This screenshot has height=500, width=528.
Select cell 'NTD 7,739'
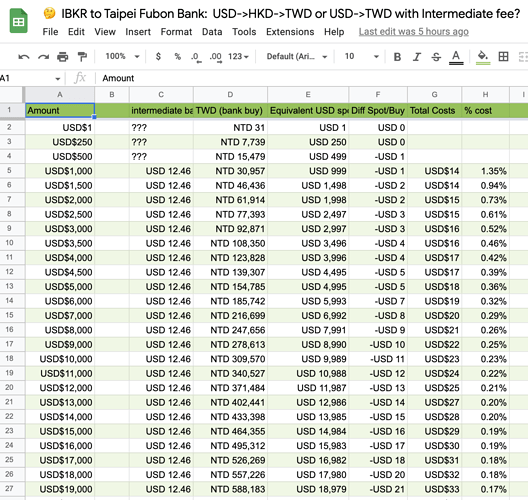click(x=230, y=142)
